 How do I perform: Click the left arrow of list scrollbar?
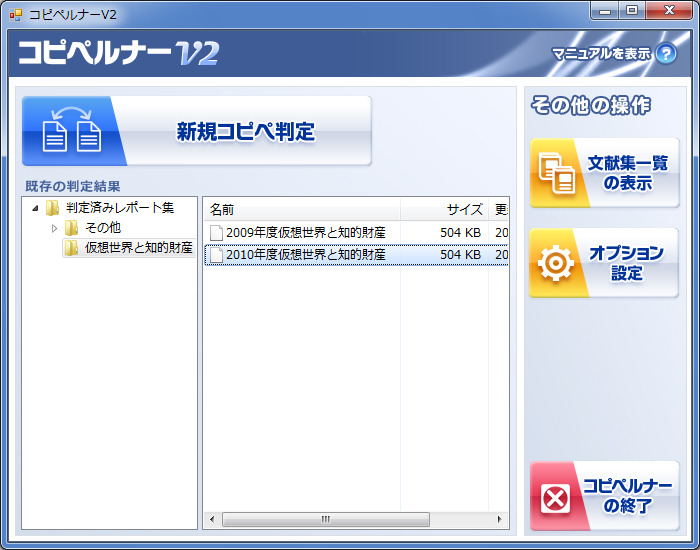[x=212, y=519]
